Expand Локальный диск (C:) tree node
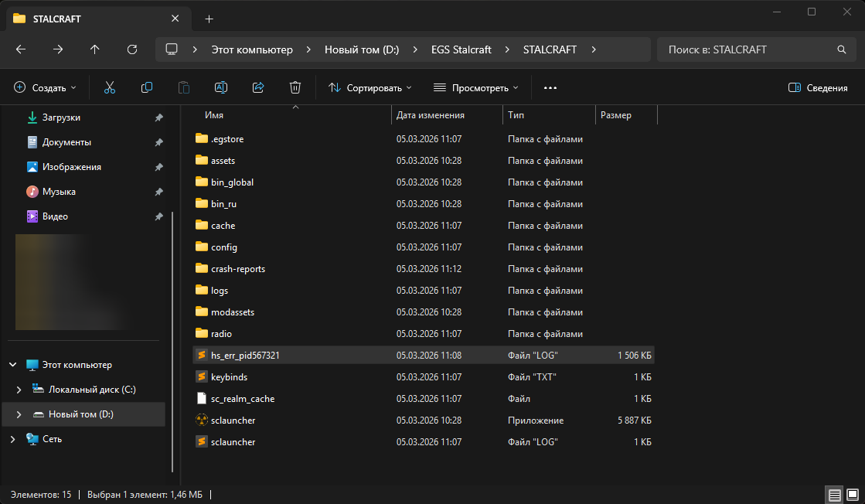The image size is (865, 504). coord(18,390)
